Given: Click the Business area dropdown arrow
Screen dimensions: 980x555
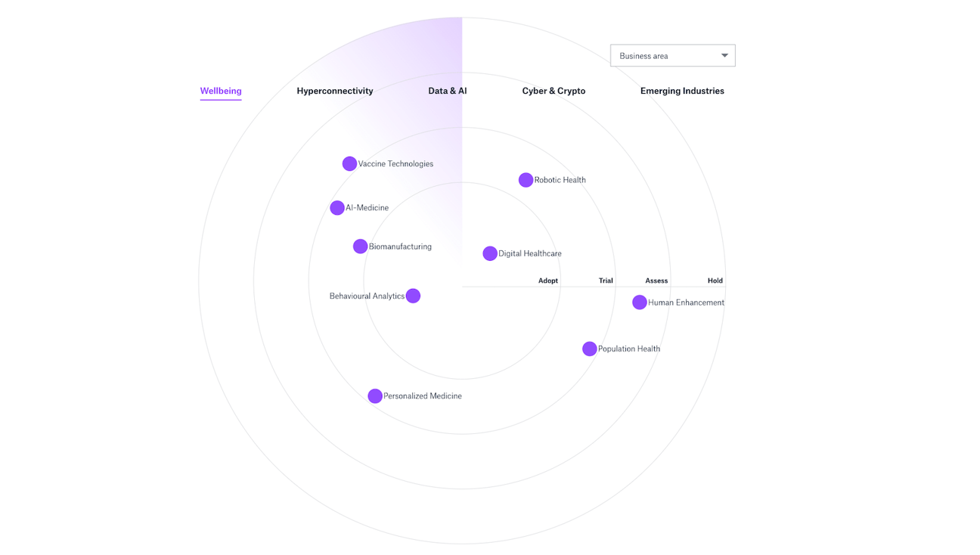Looking at the screenshot, I should click(724, 55).
